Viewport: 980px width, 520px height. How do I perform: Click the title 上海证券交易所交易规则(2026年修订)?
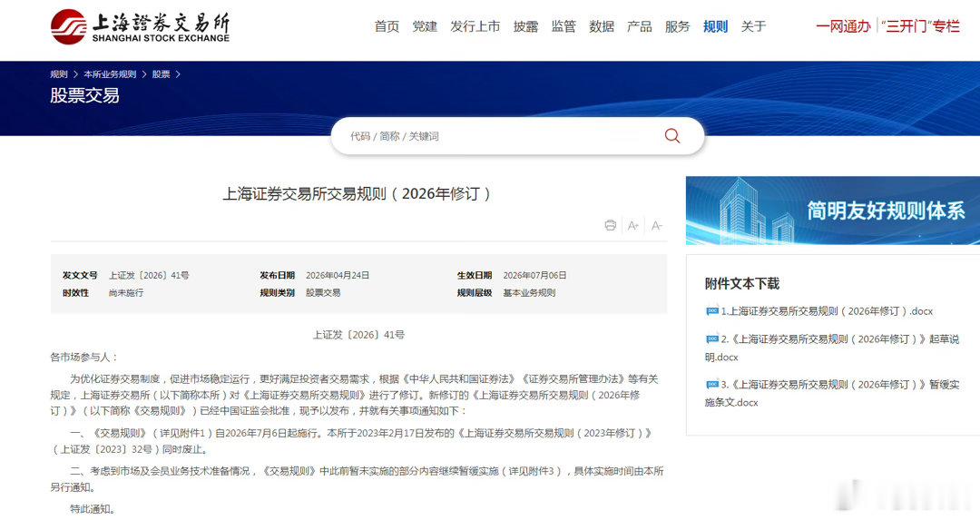(358, 193)
